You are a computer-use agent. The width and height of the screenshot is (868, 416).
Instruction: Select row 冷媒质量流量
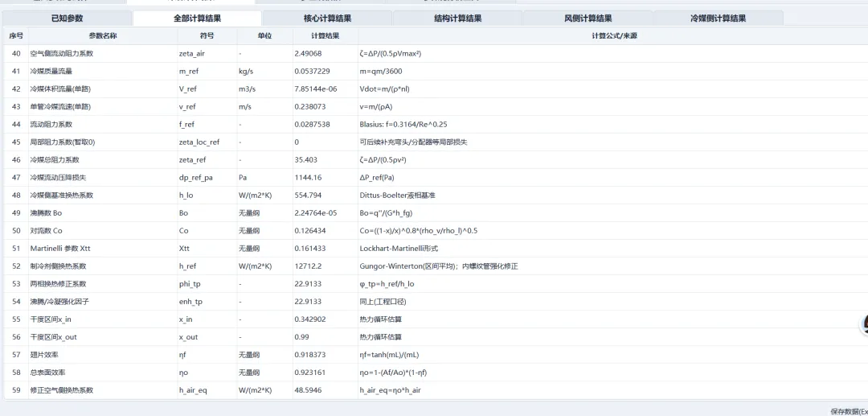click(435, 72)
